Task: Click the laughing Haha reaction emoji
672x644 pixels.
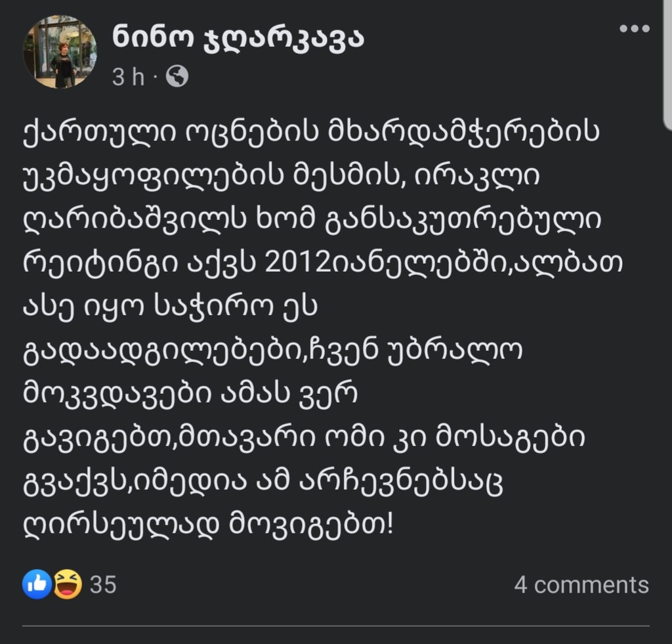Action: click(66, 582)
